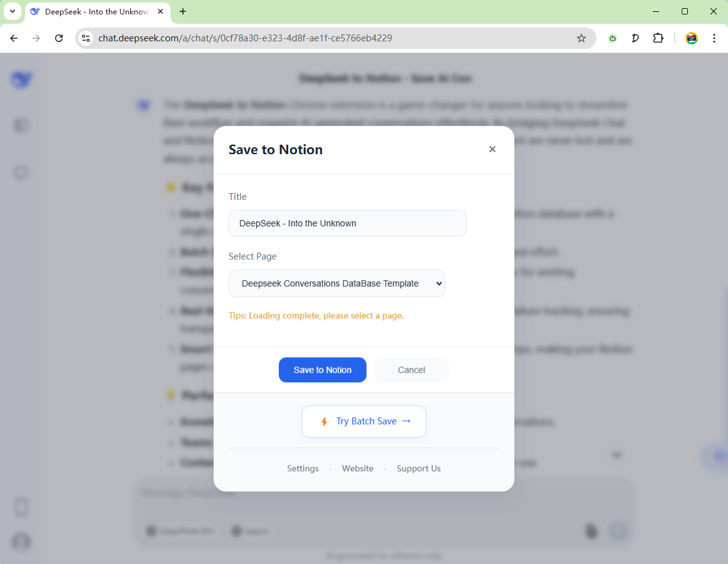Open the Select Page dropdown
Screen dimensions: 728x564
coord(337,283)
